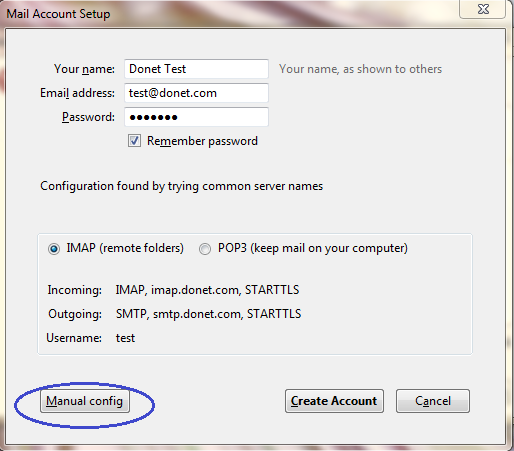Cancel the mail account setup

click(x=433, y=401)
